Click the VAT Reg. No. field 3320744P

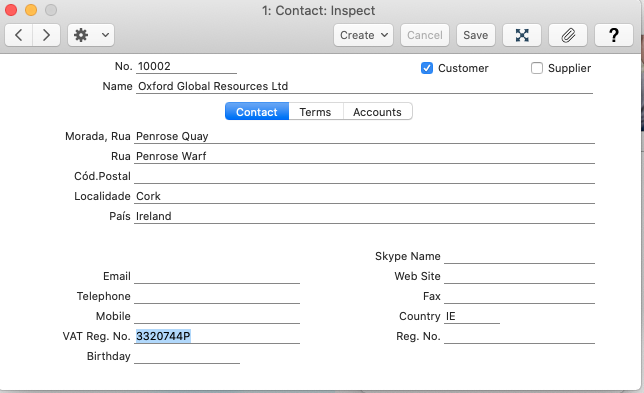coord(217,336)
